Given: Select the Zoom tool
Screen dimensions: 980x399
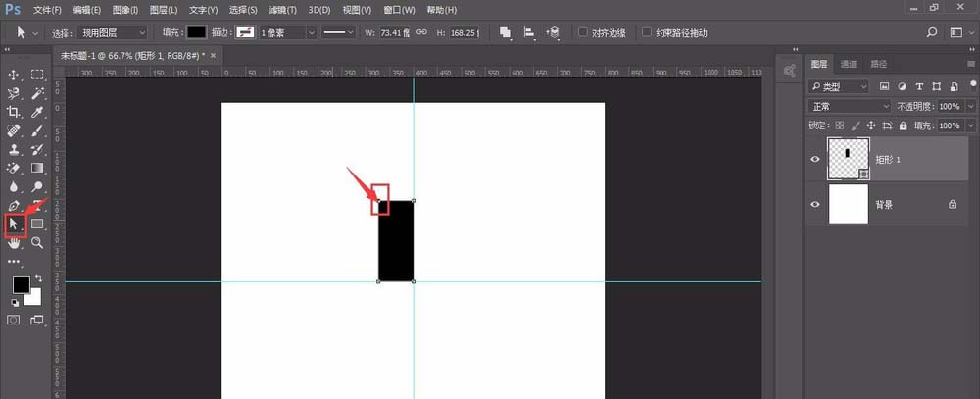Looking at the screenshot, I should 37,243.
